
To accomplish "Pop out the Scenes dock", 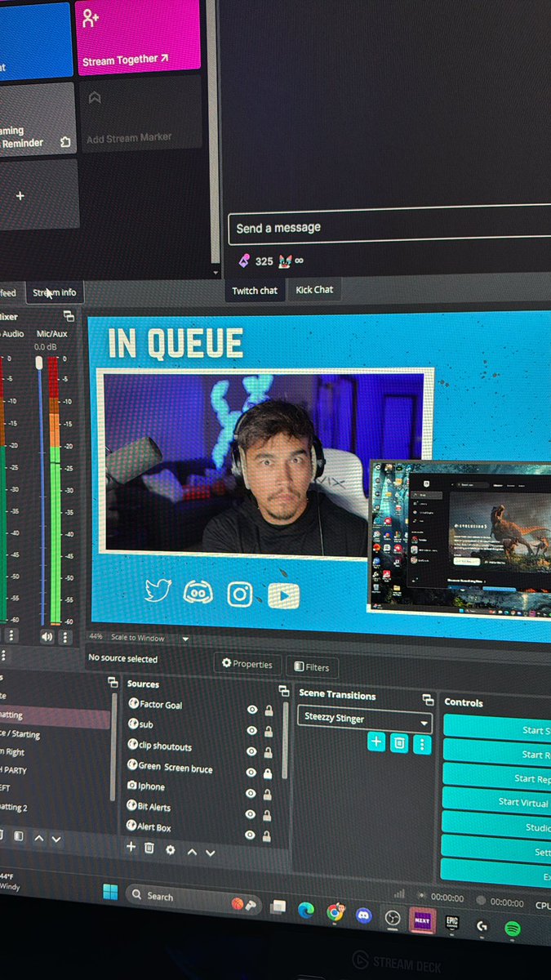I will tap(113, 681).
